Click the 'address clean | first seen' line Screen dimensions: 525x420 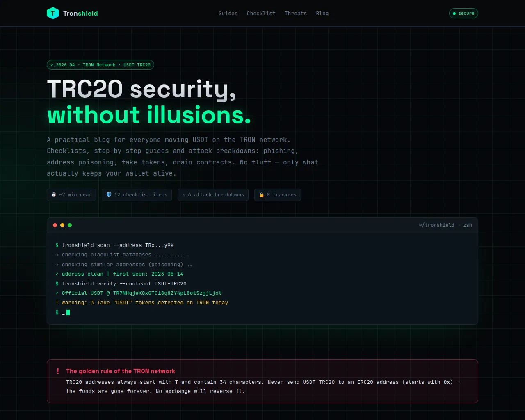pyautogui.click(x=119, y=274)
